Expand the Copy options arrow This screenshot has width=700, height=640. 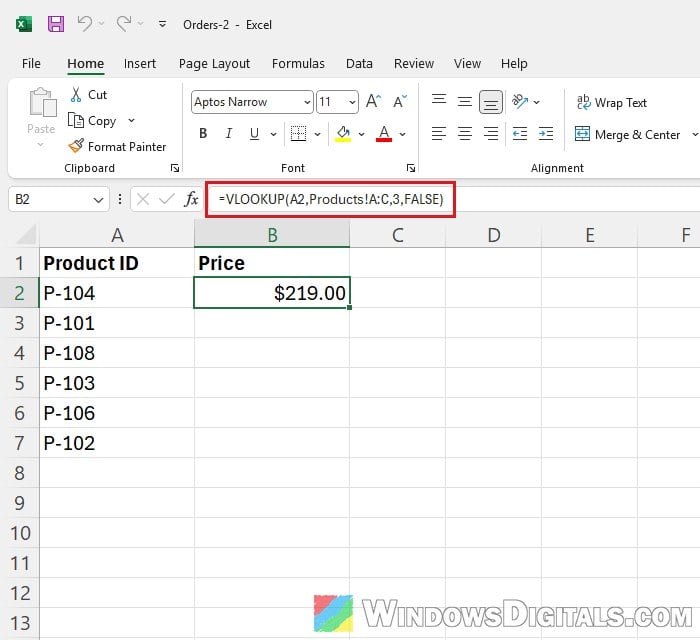[x=131, y=121]
